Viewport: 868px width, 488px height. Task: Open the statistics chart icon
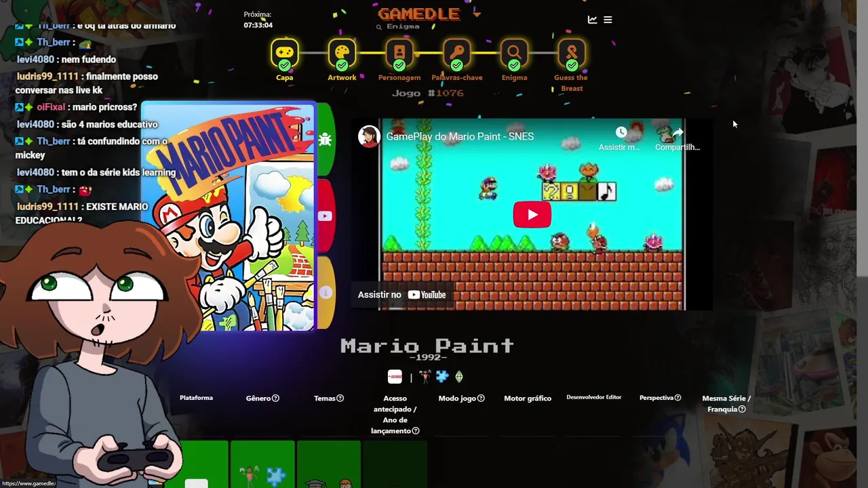pos(592,20)
